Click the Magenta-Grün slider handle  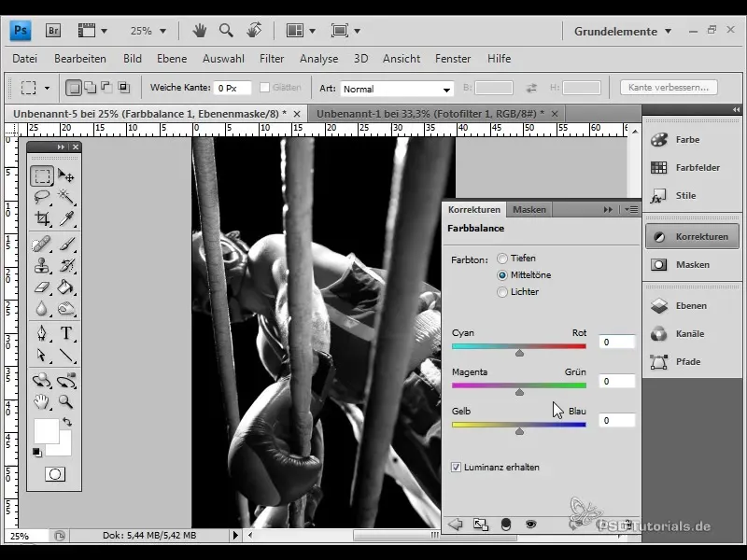[519, 392]
